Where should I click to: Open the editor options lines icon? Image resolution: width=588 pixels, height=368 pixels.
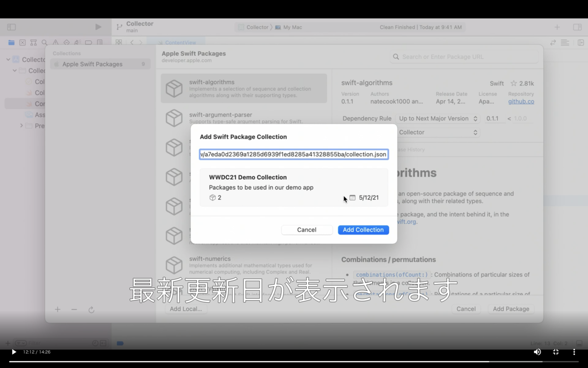(565, 43)
